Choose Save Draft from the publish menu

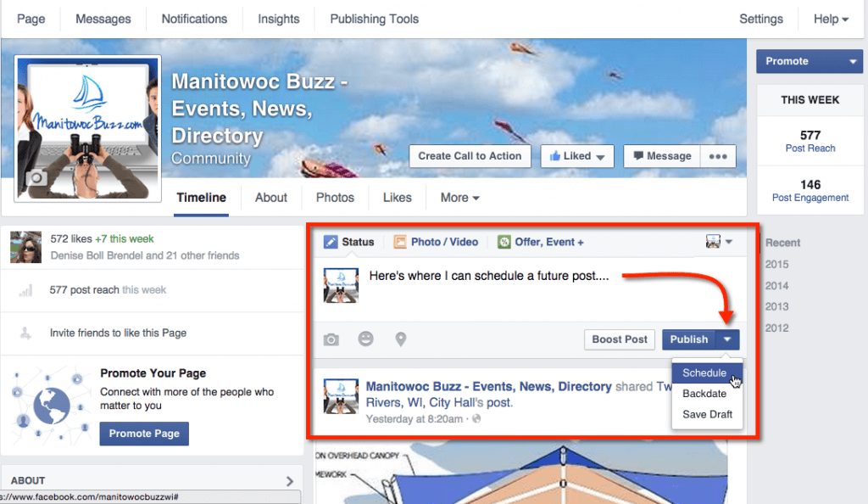[x=707, y=414]
